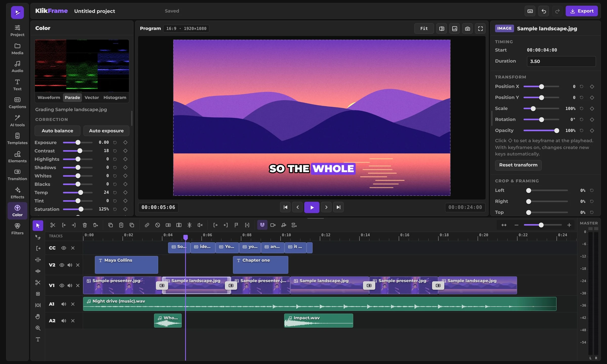Select the zoom magnifier tool in timeline sidebar
Viewport: 607px width, 364px height.
click(38, 328)
